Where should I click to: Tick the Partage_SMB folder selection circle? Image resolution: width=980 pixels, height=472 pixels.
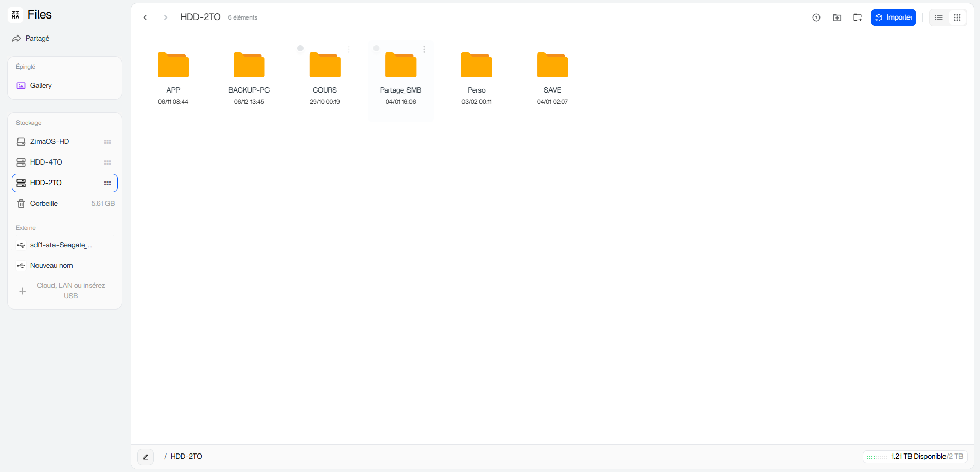(376, 48)
